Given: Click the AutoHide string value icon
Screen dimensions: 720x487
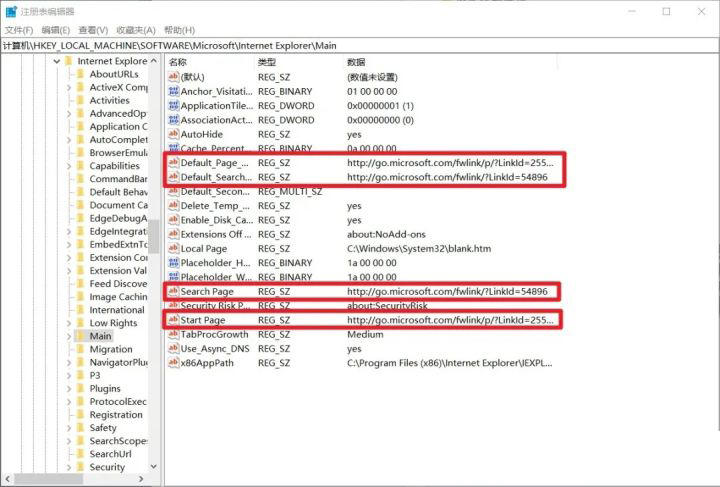Looking at the screenshot, I should click(x=174, y=134).
